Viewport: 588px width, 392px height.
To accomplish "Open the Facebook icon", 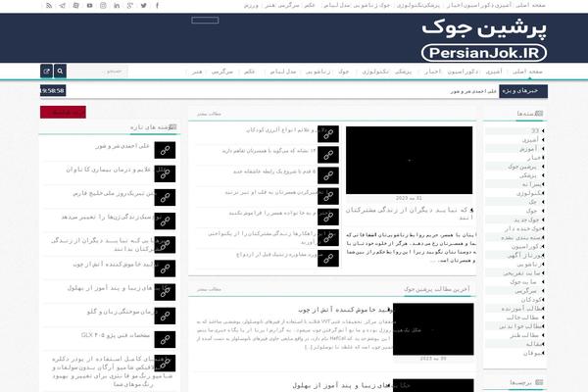I will tap(157, 5).
